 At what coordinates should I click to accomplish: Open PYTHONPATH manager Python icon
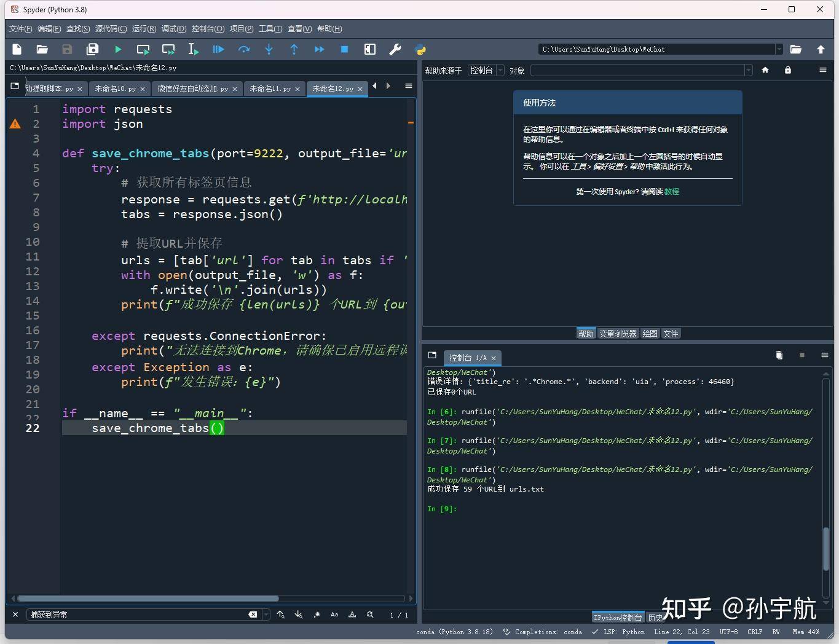click(420, 49)
